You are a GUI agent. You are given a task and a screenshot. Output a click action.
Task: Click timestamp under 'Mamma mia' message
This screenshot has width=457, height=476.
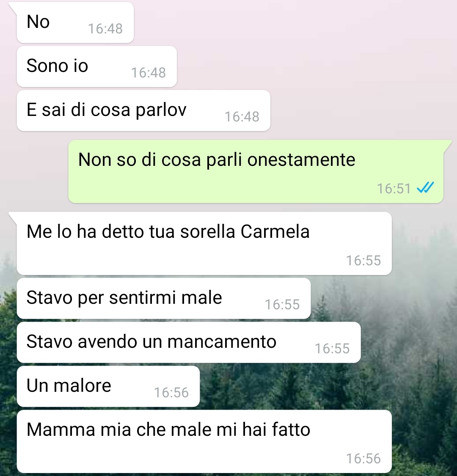[363, 459]
